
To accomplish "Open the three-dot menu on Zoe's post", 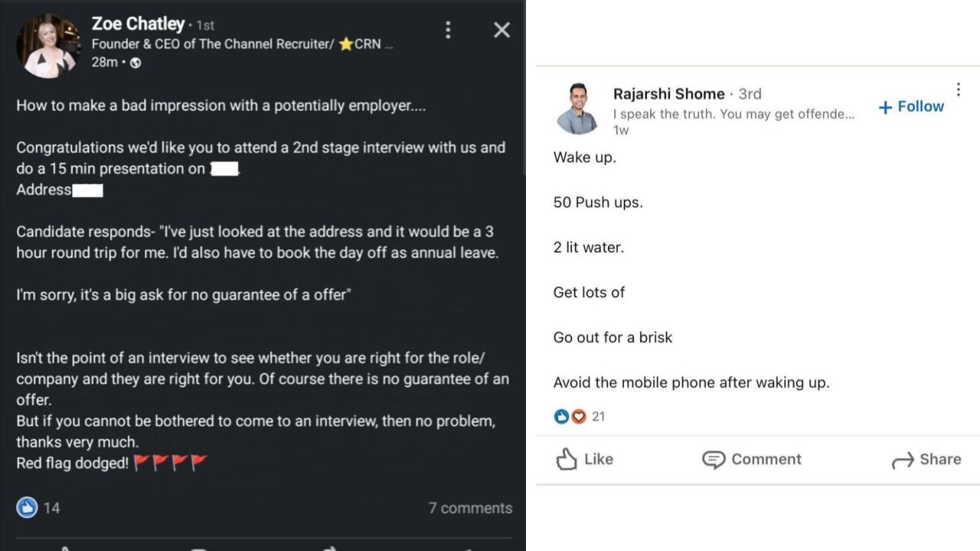I will [448, 29].
